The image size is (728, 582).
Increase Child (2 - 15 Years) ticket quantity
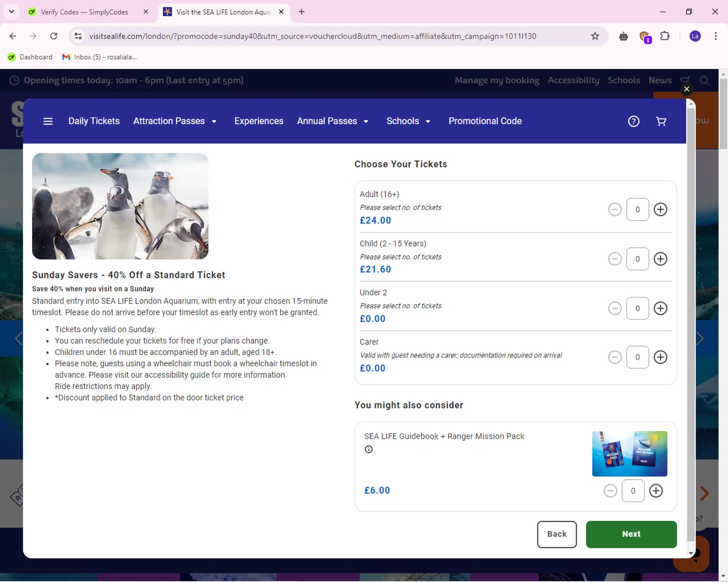pyautogui.click(x=661, y=259)
